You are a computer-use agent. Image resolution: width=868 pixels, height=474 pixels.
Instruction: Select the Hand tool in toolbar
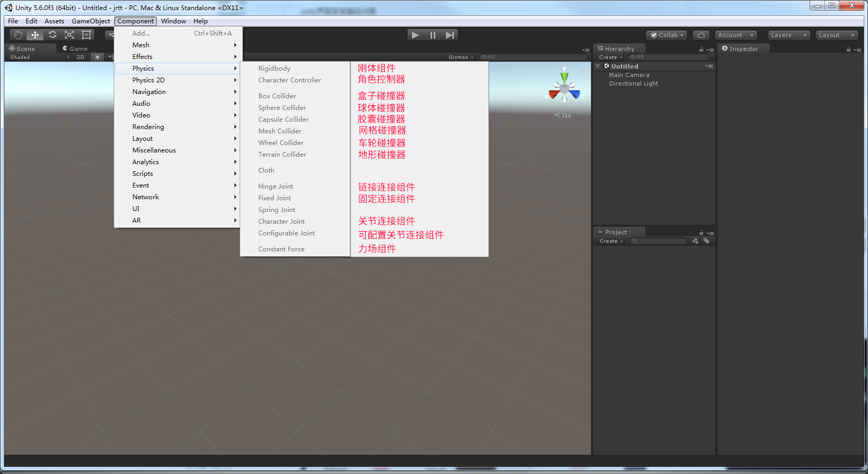pyautogui.click(x=18, y=35)
